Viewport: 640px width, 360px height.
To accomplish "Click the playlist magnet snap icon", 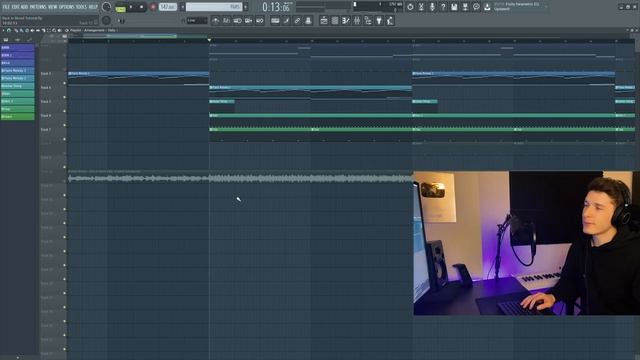I will (x=9, y=30).
